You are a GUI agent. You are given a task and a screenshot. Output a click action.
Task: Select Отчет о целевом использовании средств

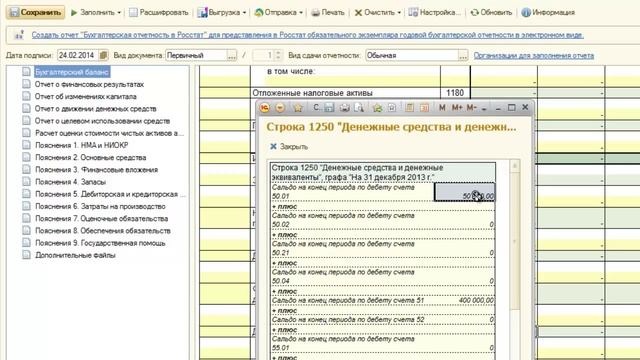pos(102,121)
